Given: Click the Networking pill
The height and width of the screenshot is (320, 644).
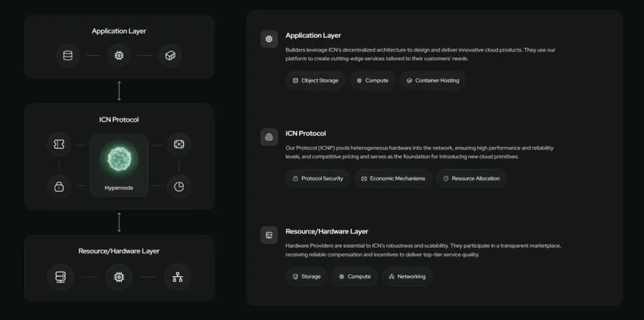Looking at the screenshot, I should (x=408, y=277).
